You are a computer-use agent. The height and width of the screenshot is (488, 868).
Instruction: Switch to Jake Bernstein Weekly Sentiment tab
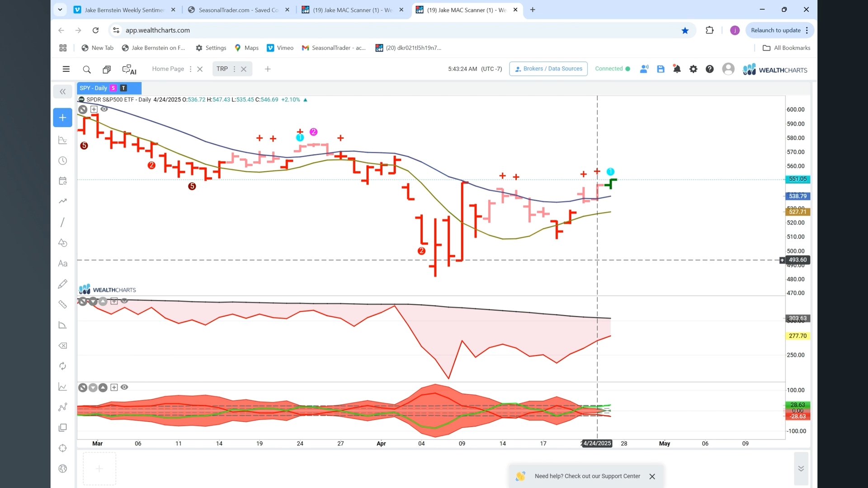pyautogui.click(x=124, y=10)
